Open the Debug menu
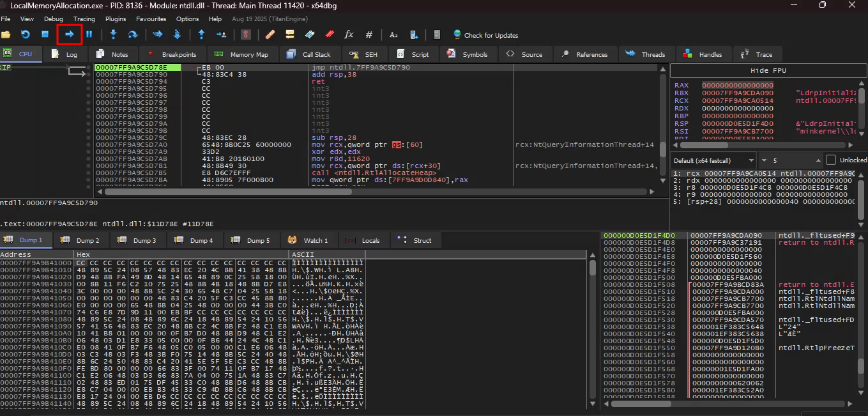Viewport: 868px width, 416px height. (54, 19)
